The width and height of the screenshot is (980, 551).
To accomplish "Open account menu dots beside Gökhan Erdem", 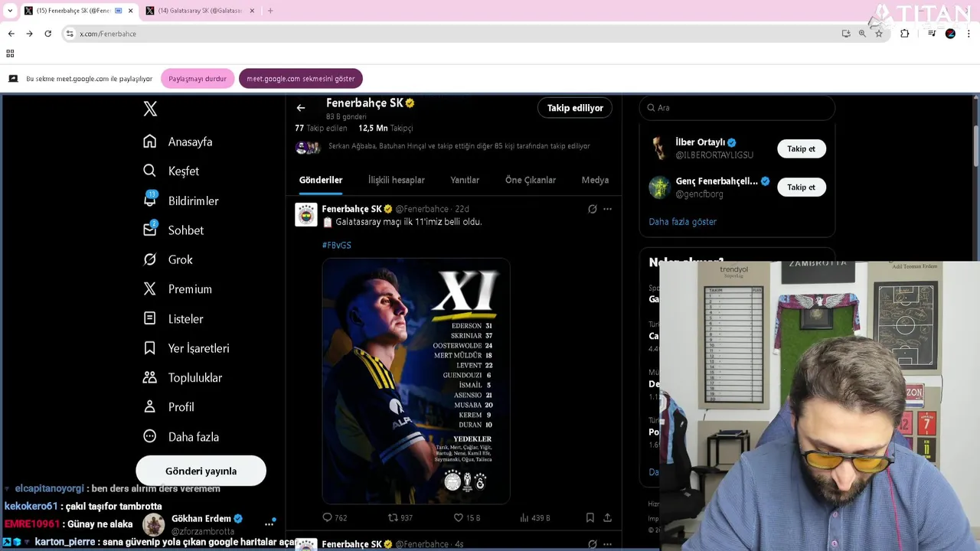I will point(269,524).
